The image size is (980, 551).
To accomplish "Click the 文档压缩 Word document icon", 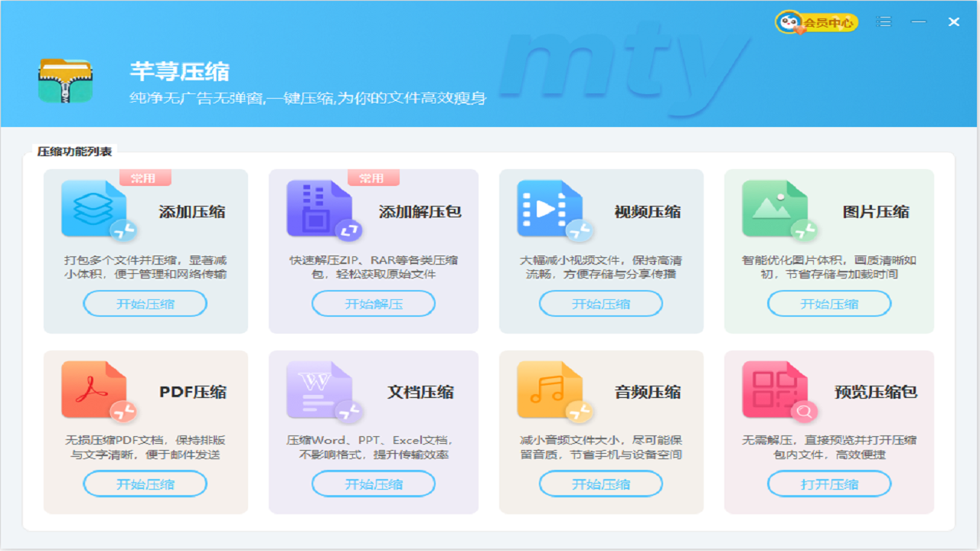I will (319, 390).
